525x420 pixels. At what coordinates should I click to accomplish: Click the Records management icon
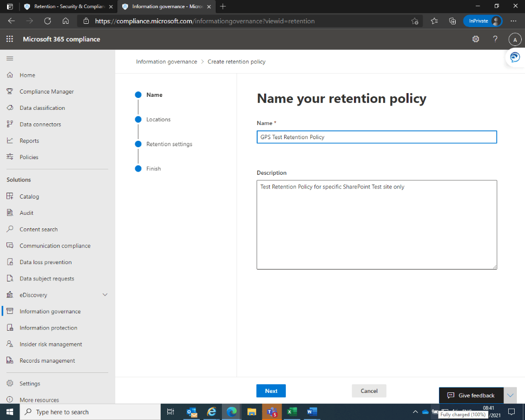point(10,360)
